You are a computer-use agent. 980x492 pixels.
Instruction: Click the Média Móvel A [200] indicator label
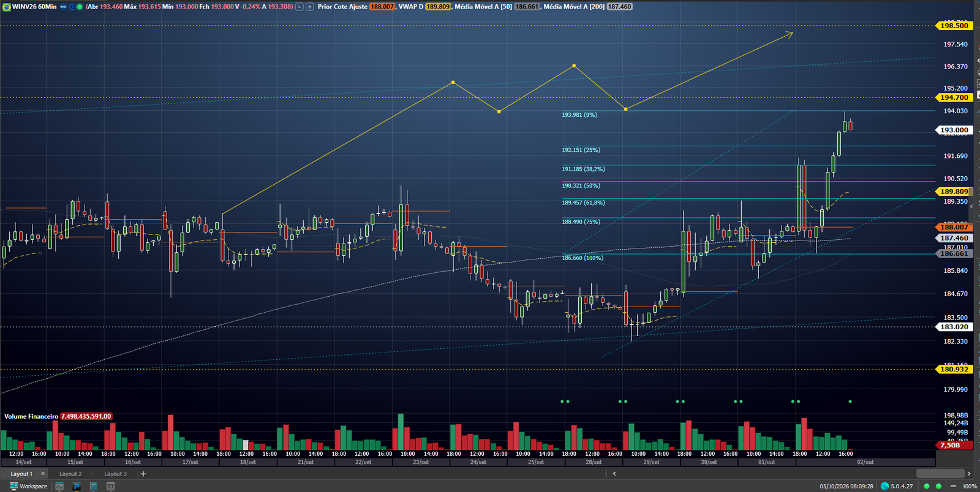click(x=574, y=7)
